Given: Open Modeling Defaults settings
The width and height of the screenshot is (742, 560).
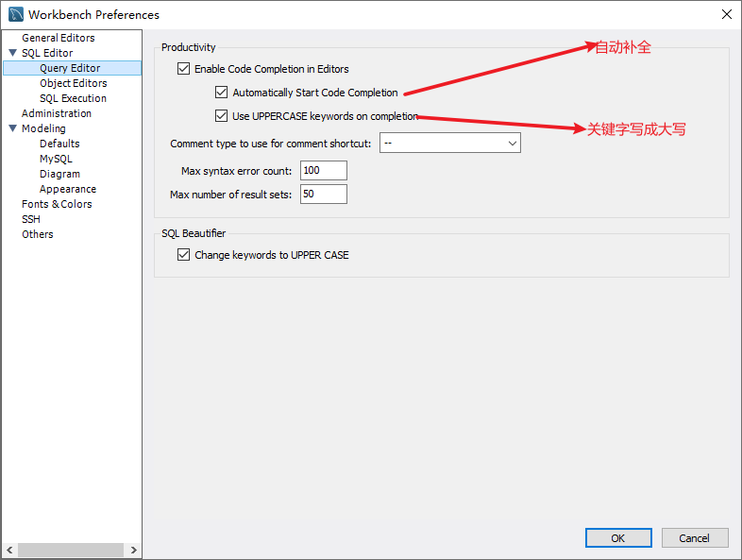Looking at the screenshot, I should pos(59,144).
